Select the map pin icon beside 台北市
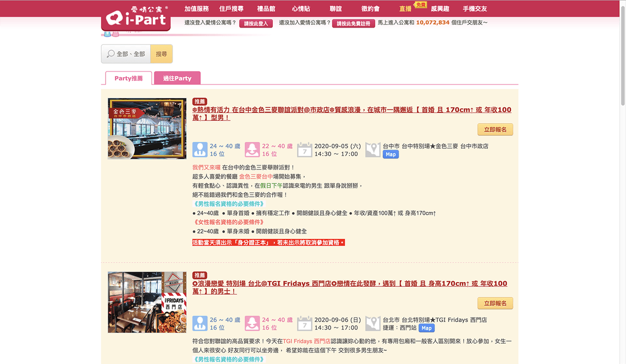Image resolution: width=626 pixels, height=364 pixels. (x=372, y=323)
